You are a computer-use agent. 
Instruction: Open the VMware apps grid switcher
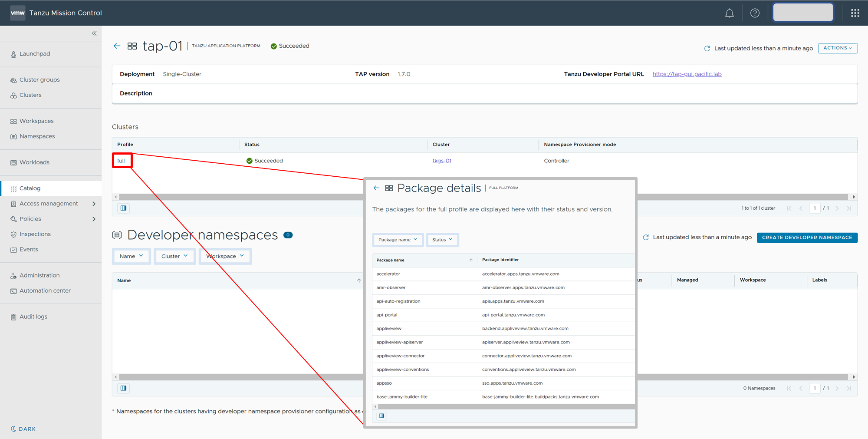point(855,13)
